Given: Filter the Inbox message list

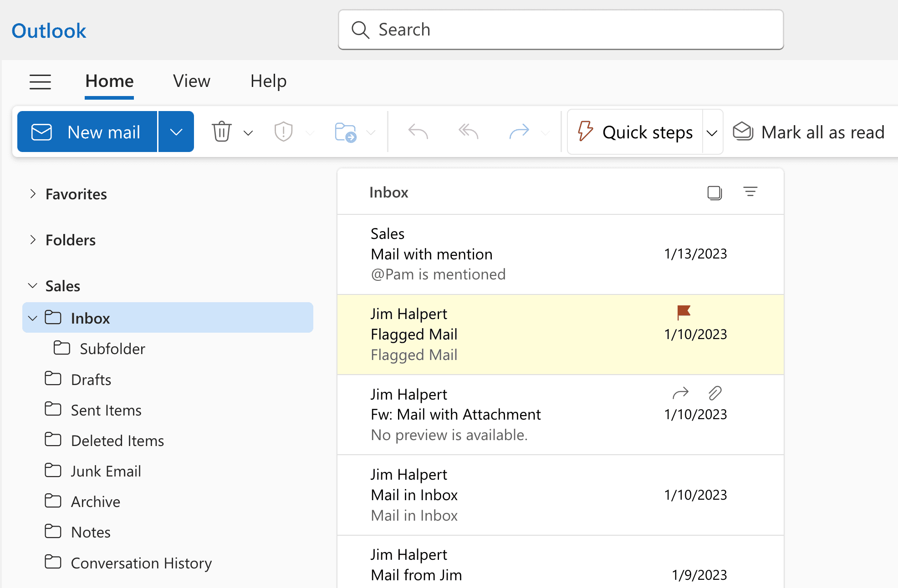Looking at the screenshot, I should [750, 192].
